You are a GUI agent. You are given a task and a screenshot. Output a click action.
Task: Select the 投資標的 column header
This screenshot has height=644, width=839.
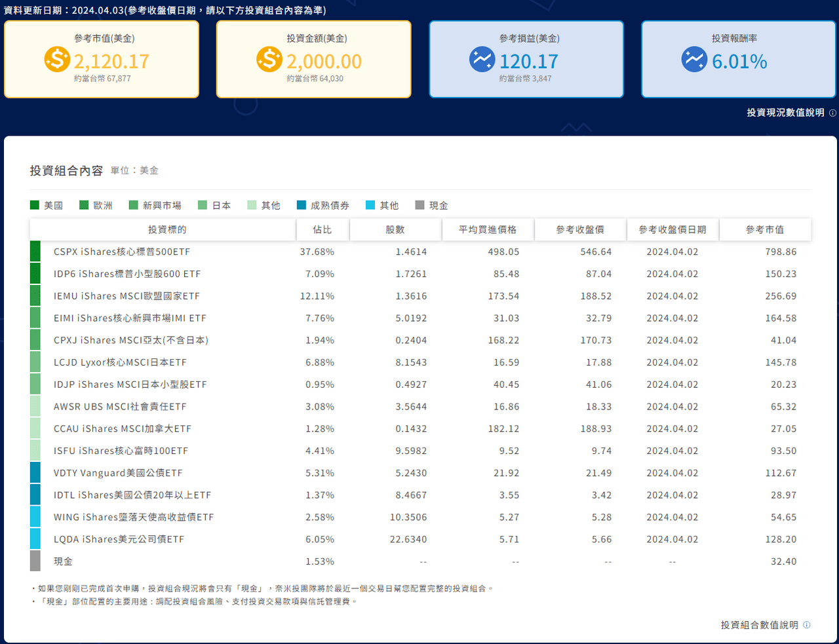tap(163, 229)
